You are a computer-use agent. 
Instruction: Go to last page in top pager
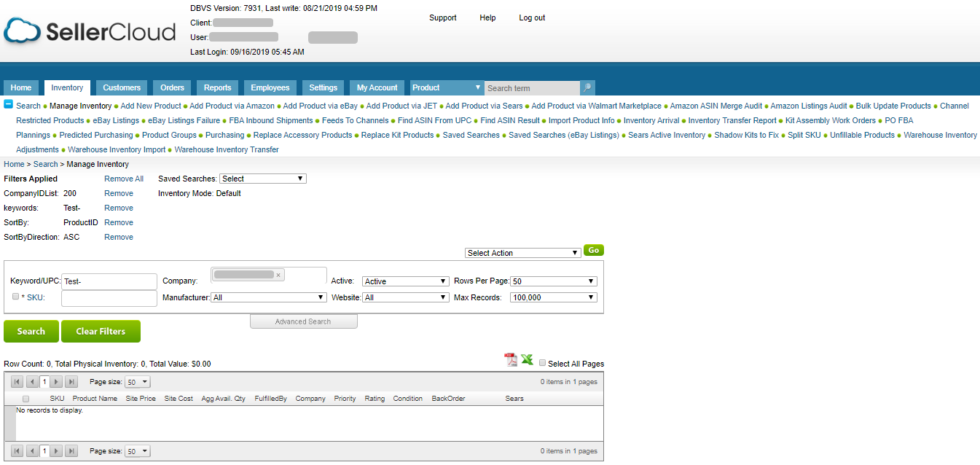pos(71,381)
